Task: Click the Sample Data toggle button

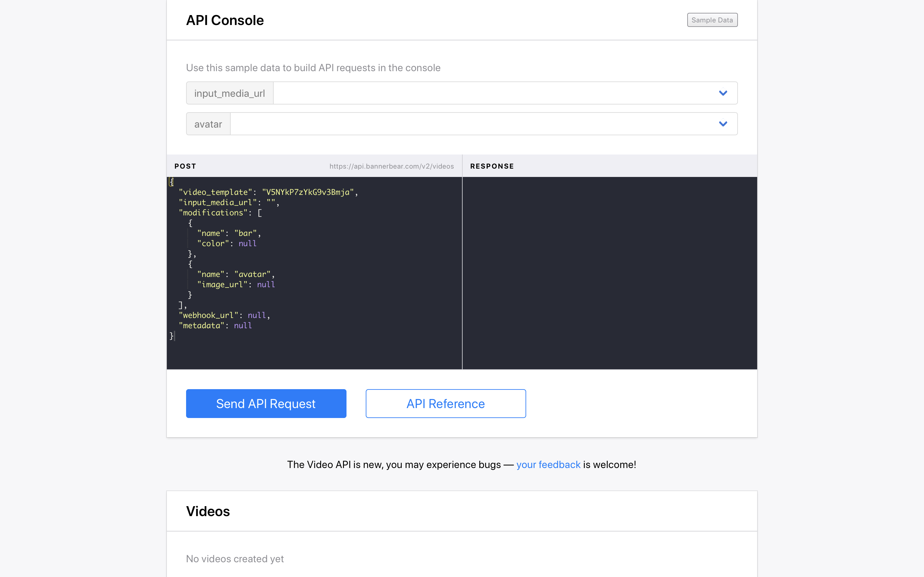Action: [x=712, y=20]
